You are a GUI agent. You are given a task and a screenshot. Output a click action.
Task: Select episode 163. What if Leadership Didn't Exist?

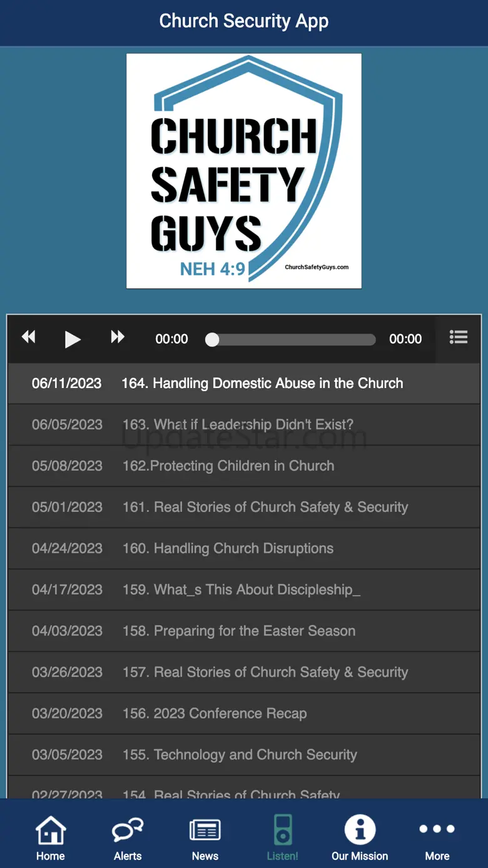(x=244, y=424)
